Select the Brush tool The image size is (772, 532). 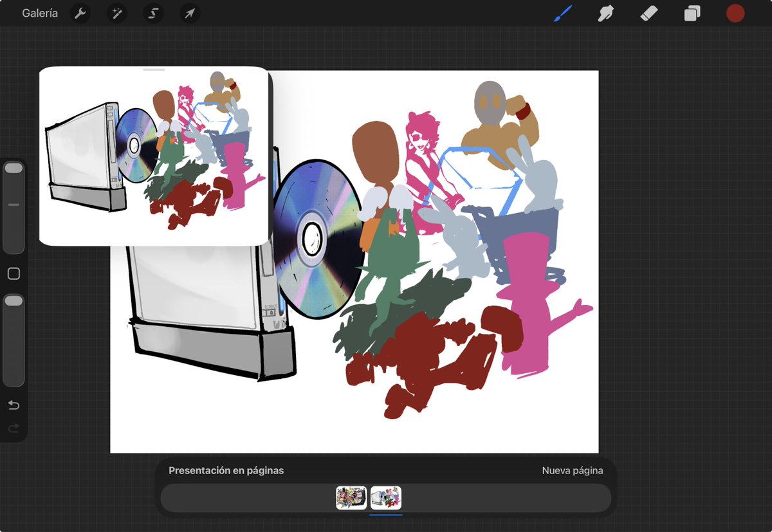pos(563,13)
